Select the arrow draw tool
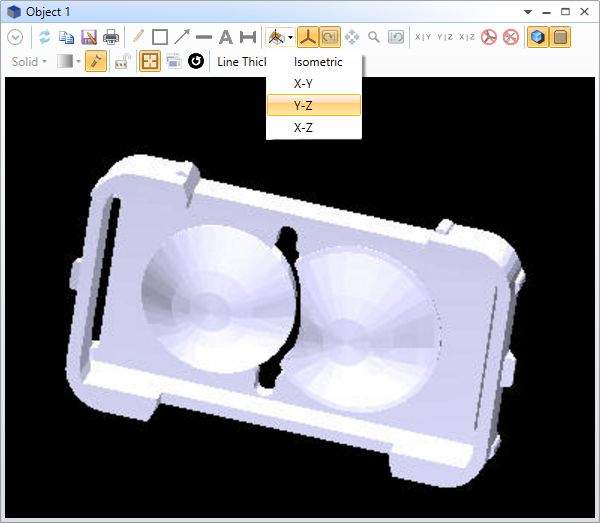 (x=182, y=37)
